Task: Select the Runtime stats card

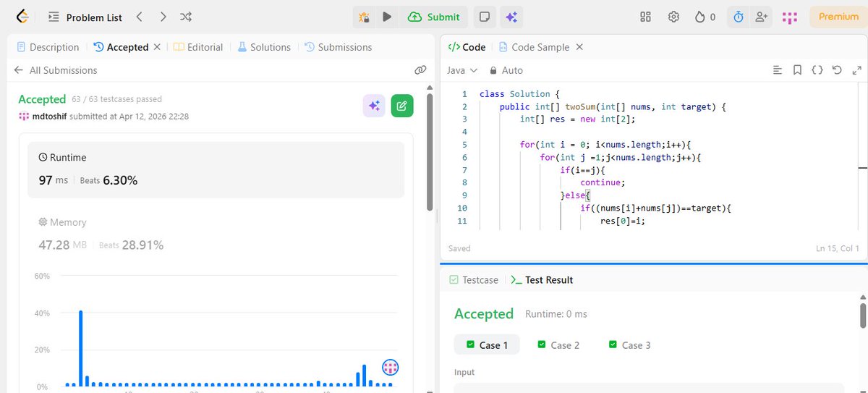Action: (216, 169)
